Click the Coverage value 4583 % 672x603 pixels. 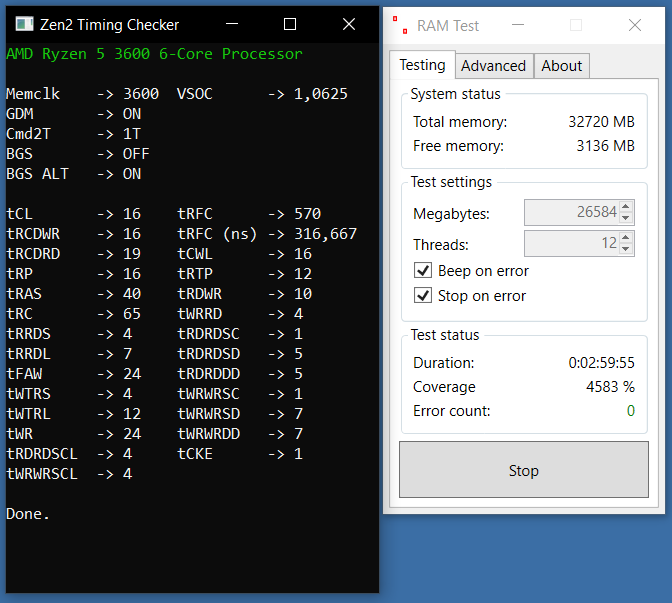tap(610, 387)
